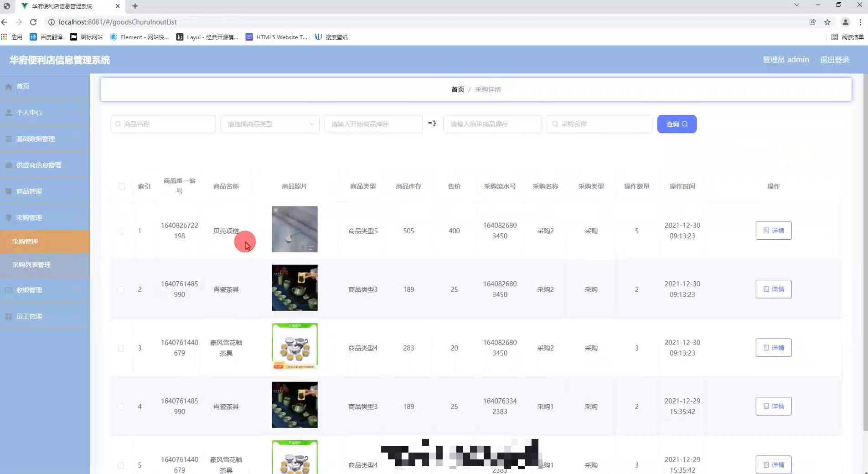
Task: Click the 供应商信息管理 briefcase icon
Action: [x=8, y=165]
